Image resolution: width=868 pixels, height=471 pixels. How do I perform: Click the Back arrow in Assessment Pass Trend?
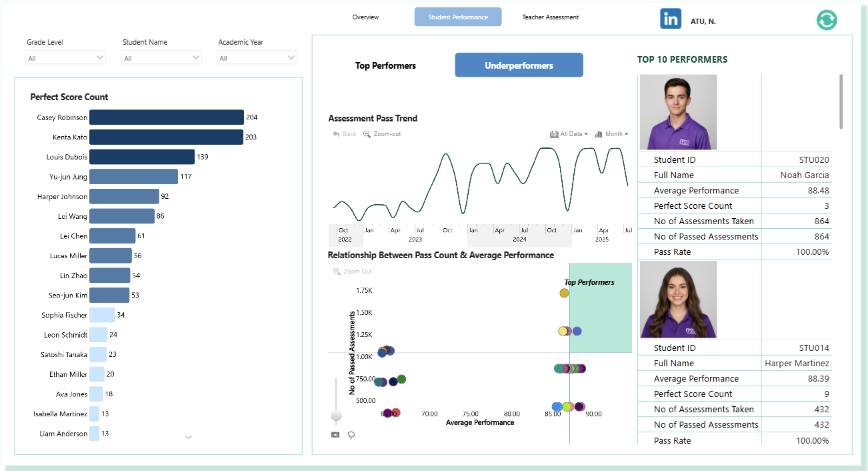[337, 134]
